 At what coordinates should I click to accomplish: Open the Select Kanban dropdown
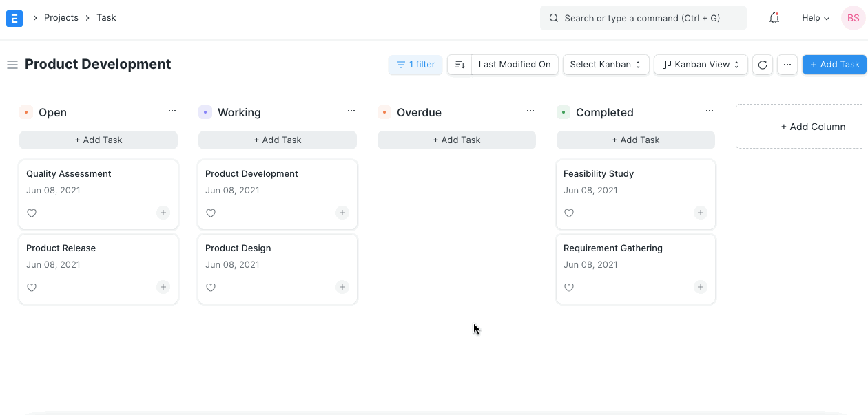(606, 64)
